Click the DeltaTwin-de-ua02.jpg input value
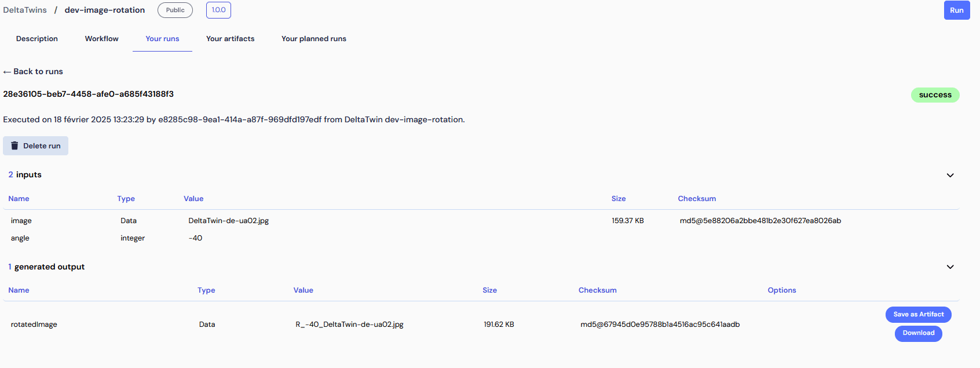980x368 pixels. pyautogui.click(x=228, y=221)
